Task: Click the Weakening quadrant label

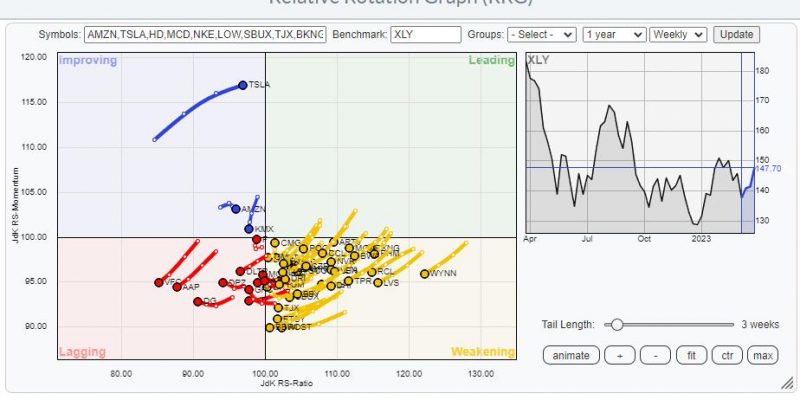Action: pyautogui.click(x=483, y=352)
